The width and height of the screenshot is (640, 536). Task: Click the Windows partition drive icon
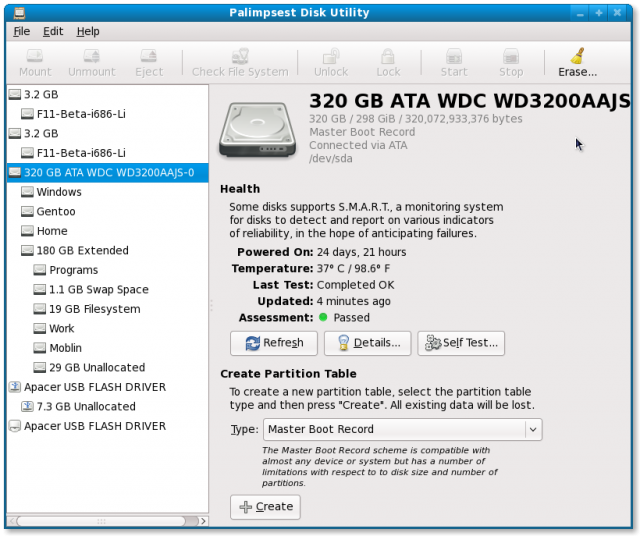click(x=27, y=191)
